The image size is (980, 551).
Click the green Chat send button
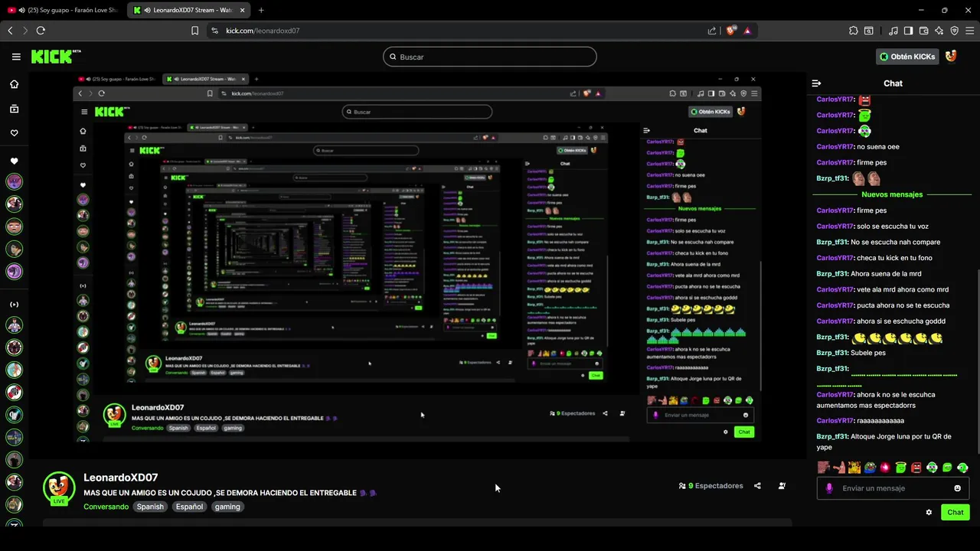click(x=955, y=512)
